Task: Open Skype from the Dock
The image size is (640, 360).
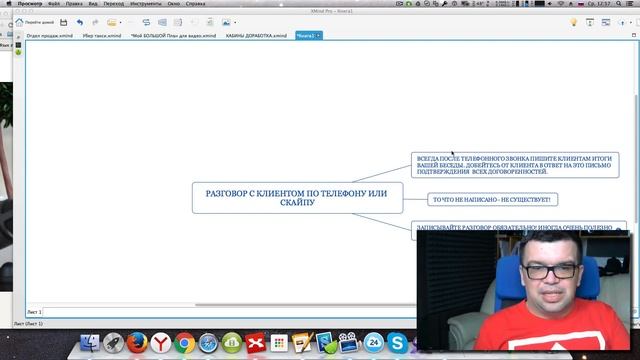Action: click(x=397, y=343)
